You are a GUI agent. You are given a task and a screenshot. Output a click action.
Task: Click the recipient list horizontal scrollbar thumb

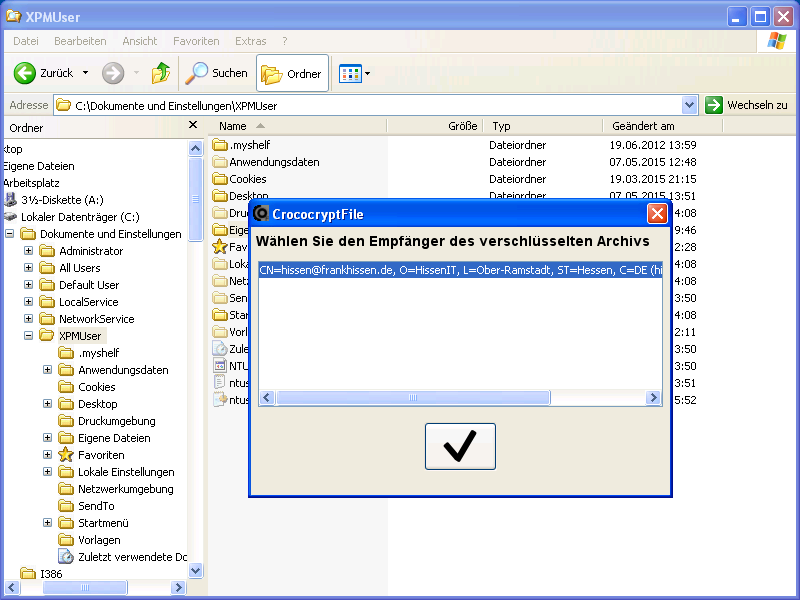point(413,397)
